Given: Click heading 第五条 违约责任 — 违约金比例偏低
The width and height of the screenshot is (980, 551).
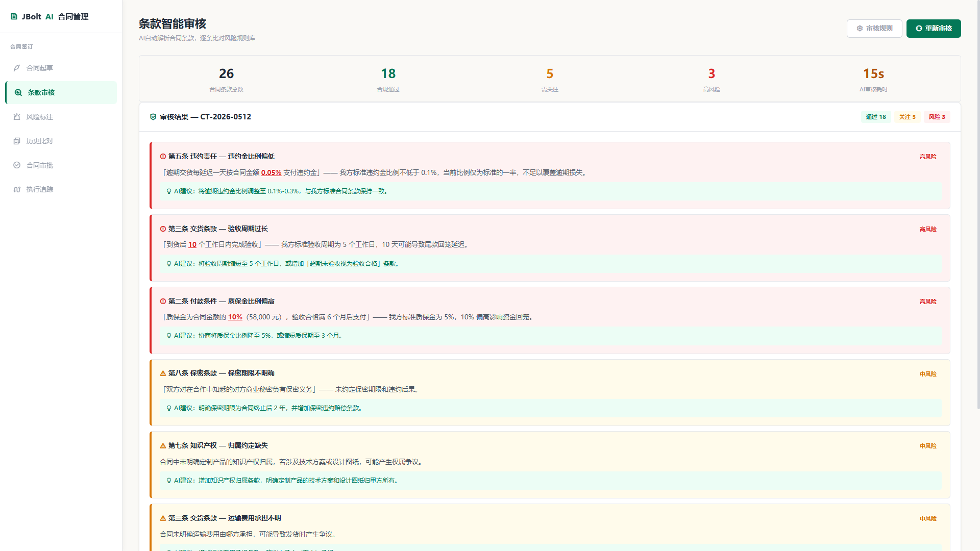Looking at the screenshot, I should click(x=222, y=157).
